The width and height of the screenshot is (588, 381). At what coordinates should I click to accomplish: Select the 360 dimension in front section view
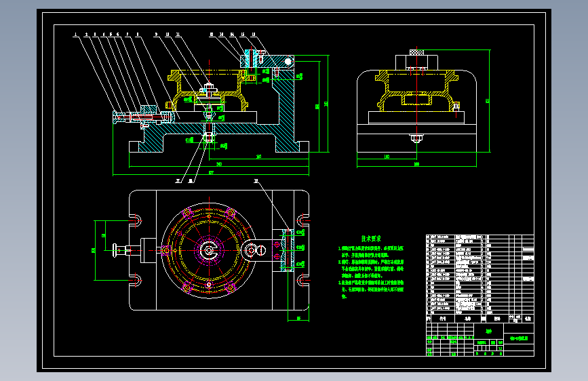219,164
